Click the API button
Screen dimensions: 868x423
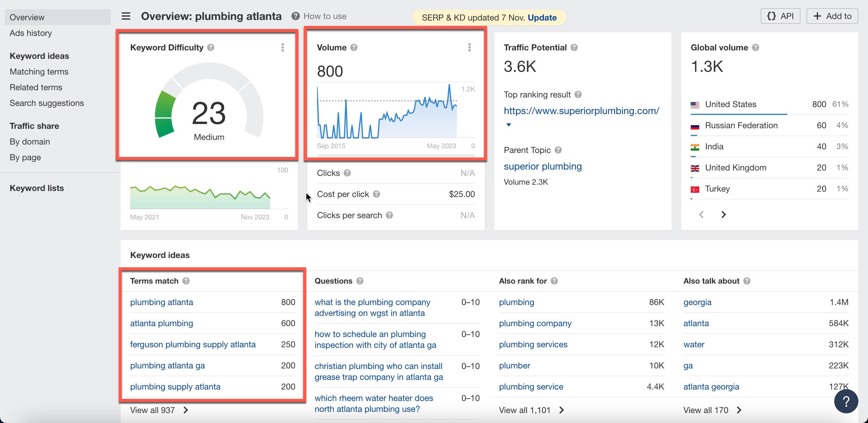[780, 16]
